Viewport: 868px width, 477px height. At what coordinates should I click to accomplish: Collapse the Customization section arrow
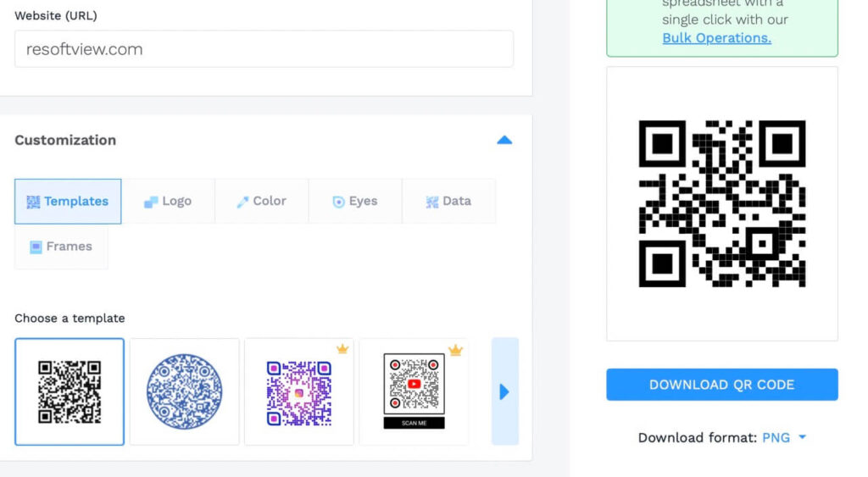pos(504,140)
